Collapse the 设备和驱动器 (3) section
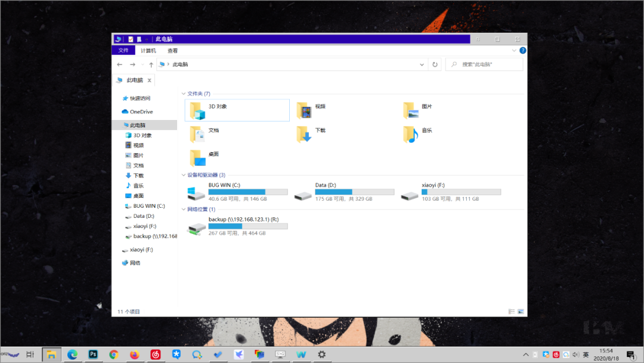Screen dimensions: 644x363 pyautogui.click(x=184, y=176)
